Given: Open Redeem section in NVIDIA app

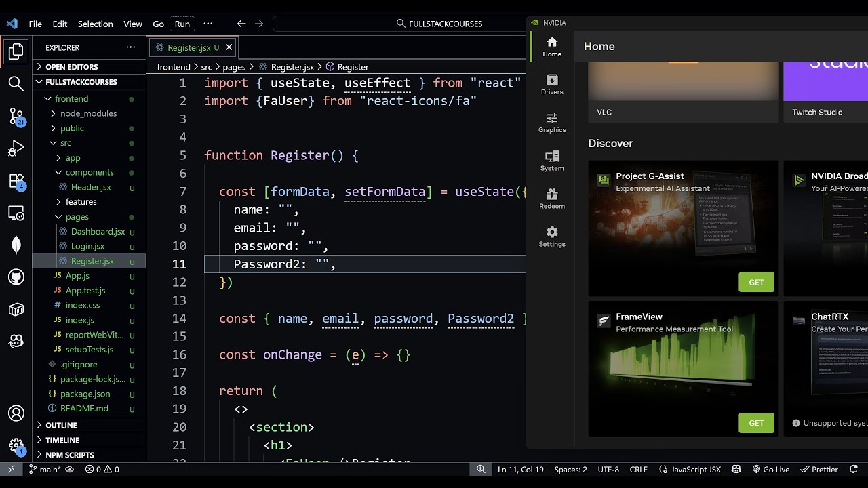Looking at the screenshot, I should 552,199.
